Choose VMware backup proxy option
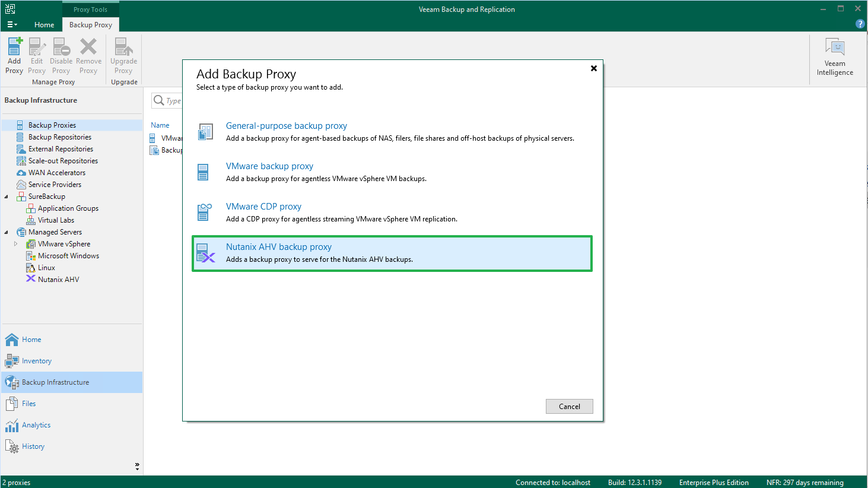 pyautogui.click(x=392, y=172)
